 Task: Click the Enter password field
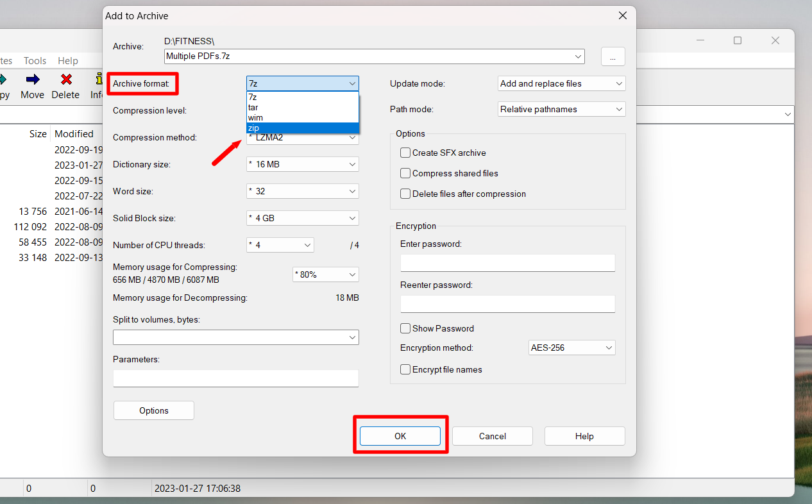pyautogui.click(x=508, y=263)
